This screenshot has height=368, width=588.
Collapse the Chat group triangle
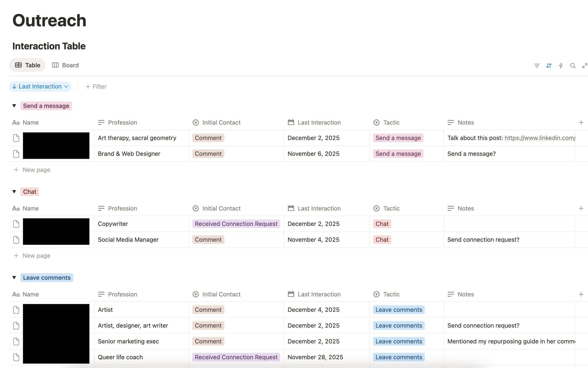point(14,192)
